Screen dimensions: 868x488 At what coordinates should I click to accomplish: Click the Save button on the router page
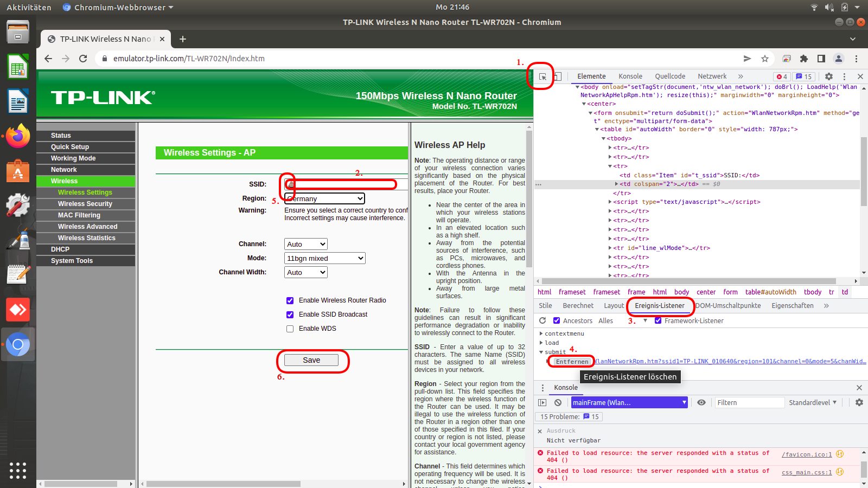(x=311, y=360)
